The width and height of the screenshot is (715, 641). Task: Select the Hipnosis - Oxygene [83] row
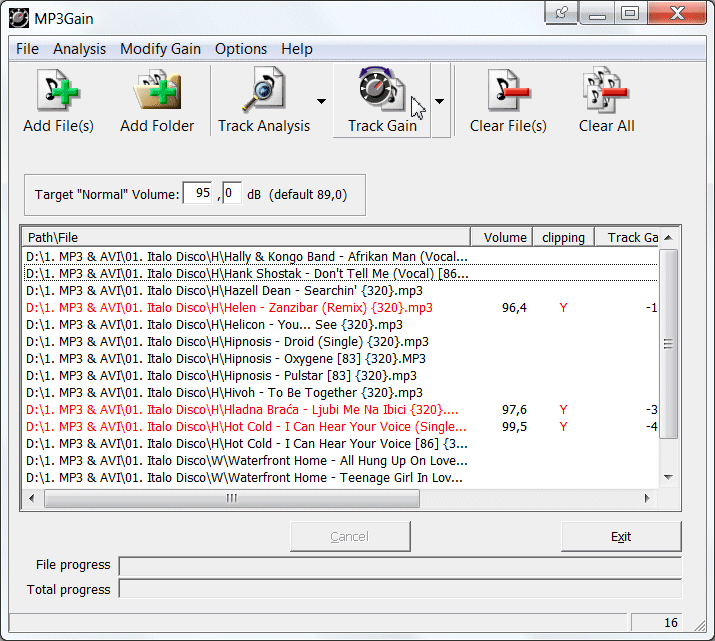click(341, 359)
